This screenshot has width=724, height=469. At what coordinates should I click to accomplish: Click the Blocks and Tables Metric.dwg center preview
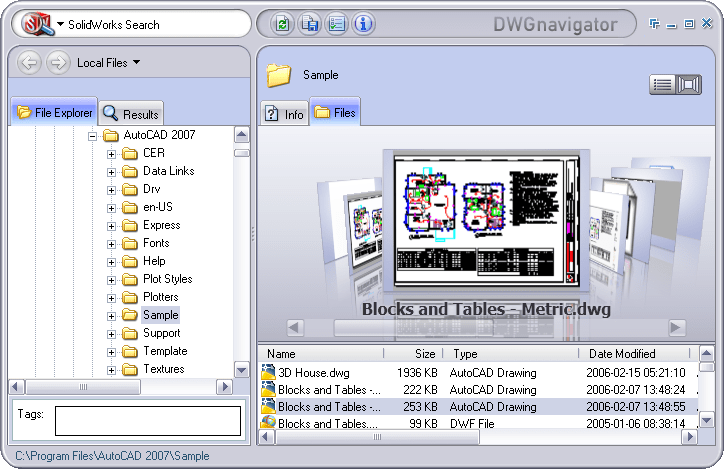coord(486,220)
